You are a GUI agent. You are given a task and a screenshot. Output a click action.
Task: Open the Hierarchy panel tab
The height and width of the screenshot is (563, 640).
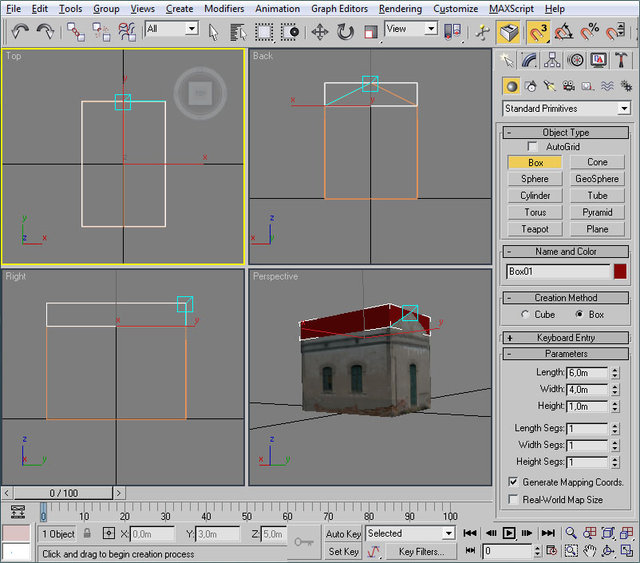point(553,61)
